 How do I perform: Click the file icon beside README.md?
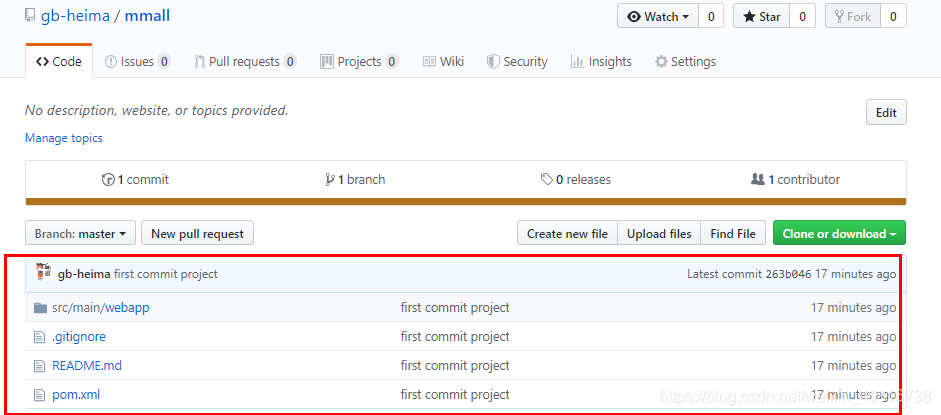[40, 366]
